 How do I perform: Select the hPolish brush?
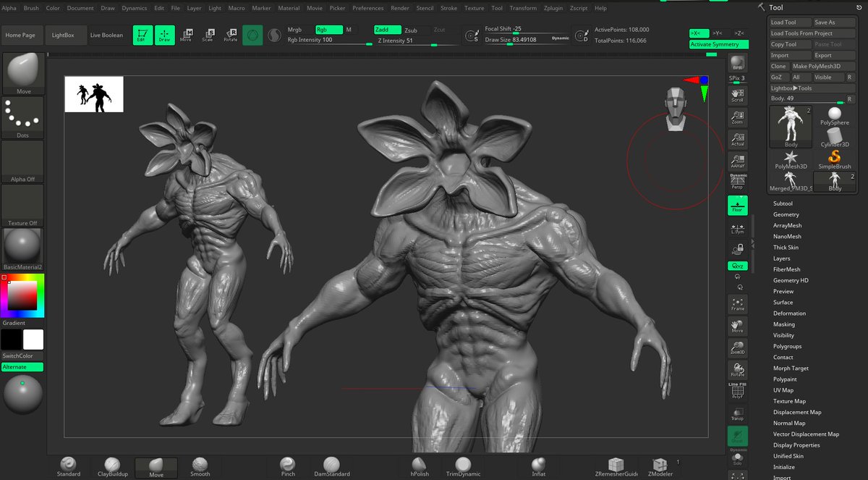420,467
